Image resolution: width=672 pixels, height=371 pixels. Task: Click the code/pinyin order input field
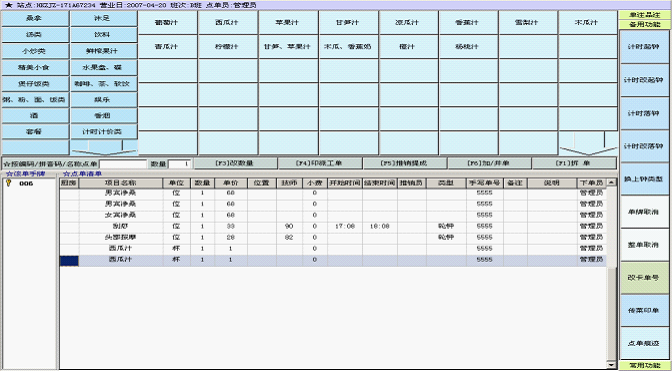[123, 164]
